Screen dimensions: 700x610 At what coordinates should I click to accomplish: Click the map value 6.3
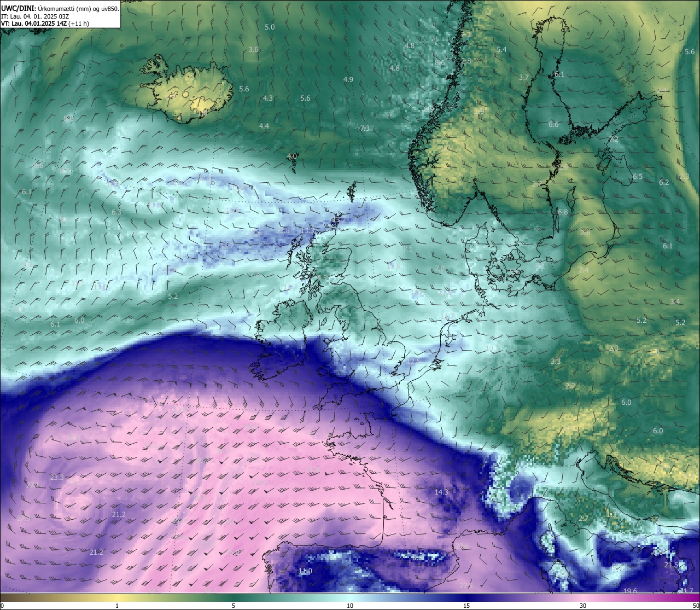pos(116,212)
